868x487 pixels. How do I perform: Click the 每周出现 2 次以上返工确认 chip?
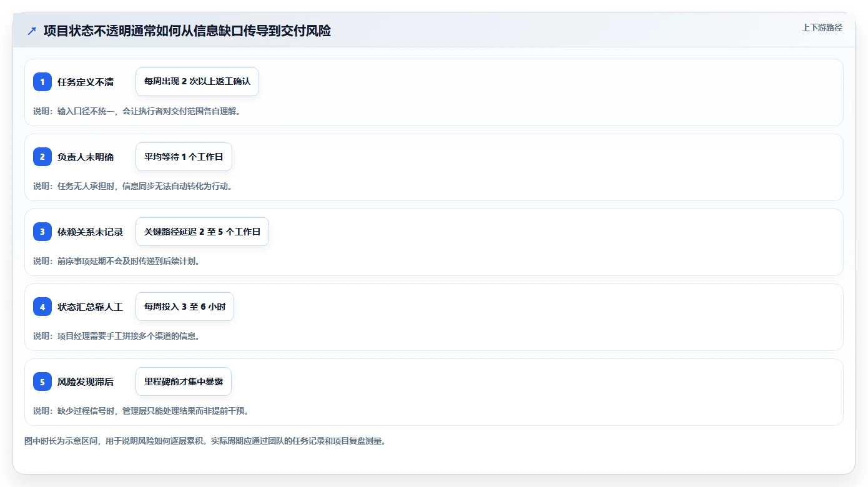click(x=197, y=82)
